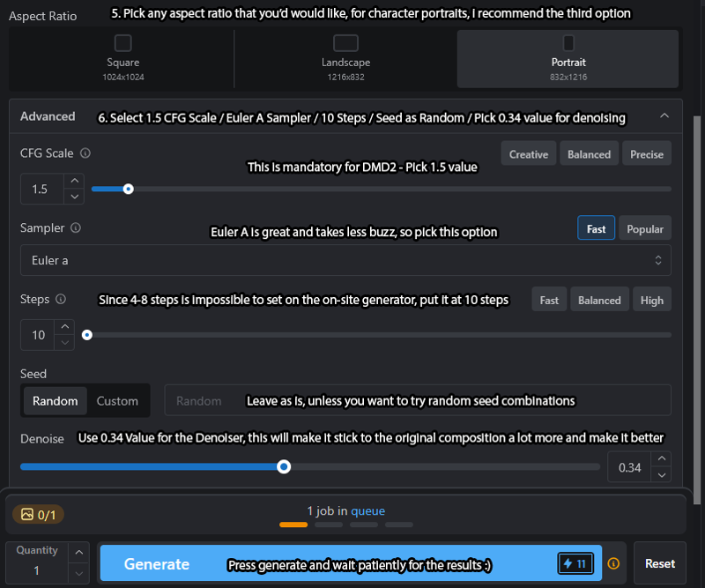The image size is (705, 588).
Task: Increase Quantity with the up chevron
Action: click(x=79, y=552)
